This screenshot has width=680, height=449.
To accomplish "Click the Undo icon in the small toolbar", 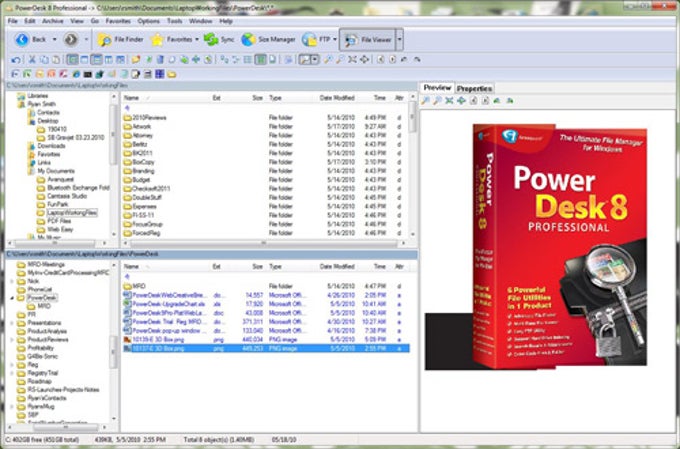I will pos(16,59).
